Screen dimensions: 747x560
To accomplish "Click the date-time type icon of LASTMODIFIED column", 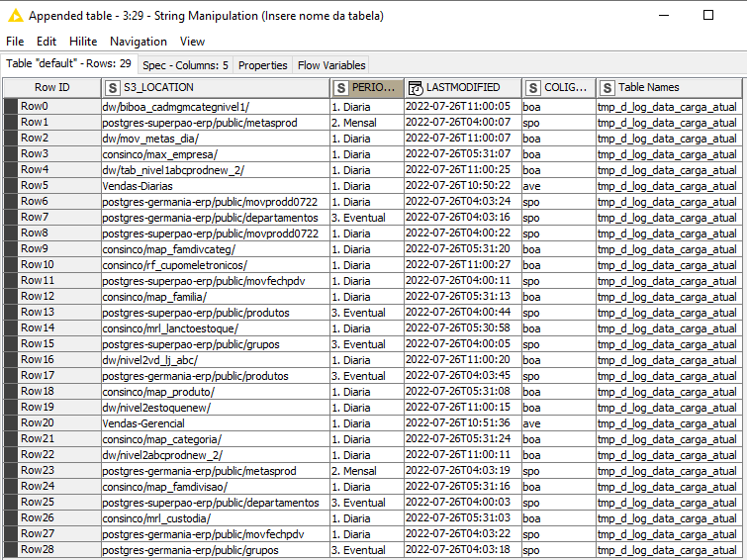I will click(415, 88).
